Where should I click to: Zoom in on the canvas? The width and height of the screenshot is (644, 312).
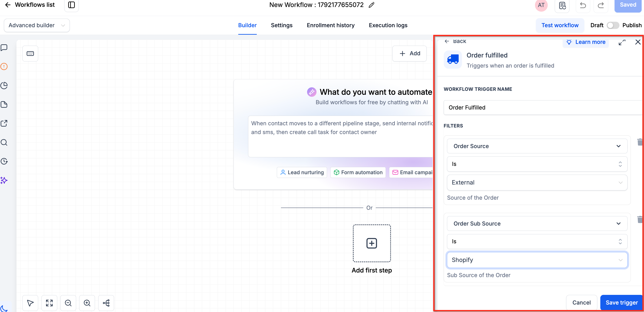87,303
